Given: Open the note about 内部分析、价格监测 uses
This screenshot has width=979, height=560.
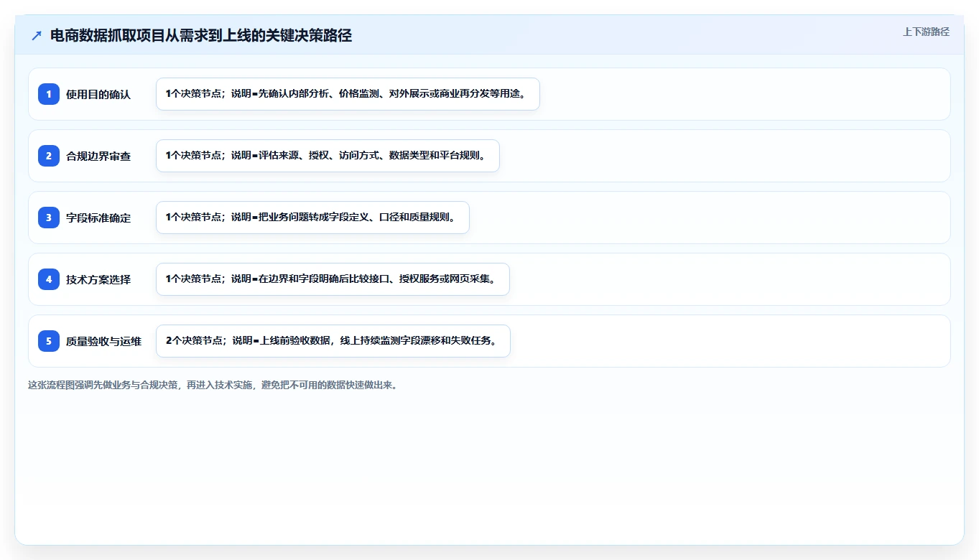Looking at the screenshot, I should (348, 94).
